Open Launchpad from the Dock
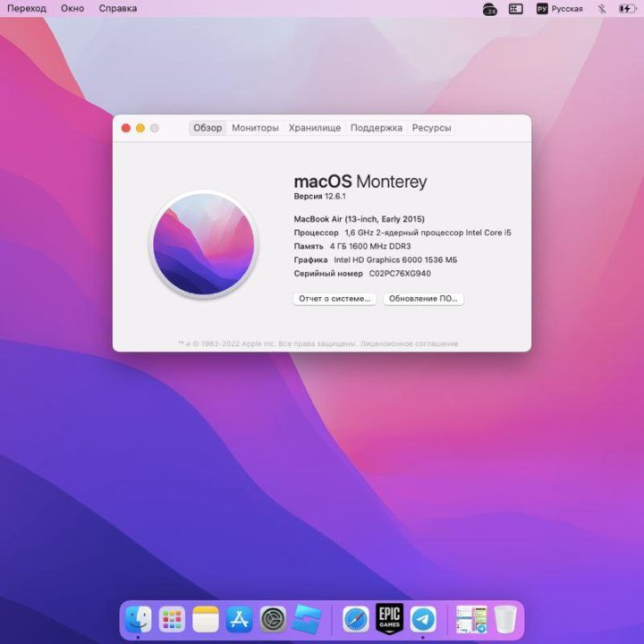 pos(172,619)
